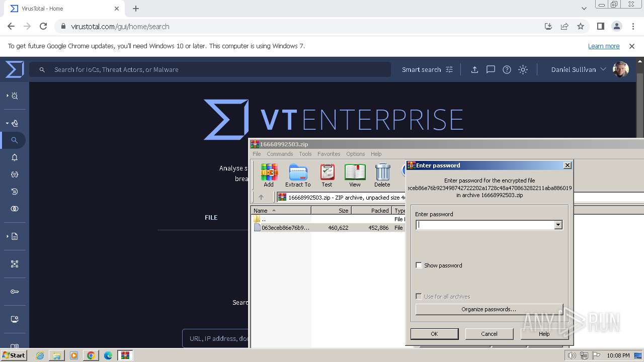The width and height of the screenshot is (644, 362).
Task: Collapse the hunting sidebar group arrow
Action: click(x=7, y=123)
